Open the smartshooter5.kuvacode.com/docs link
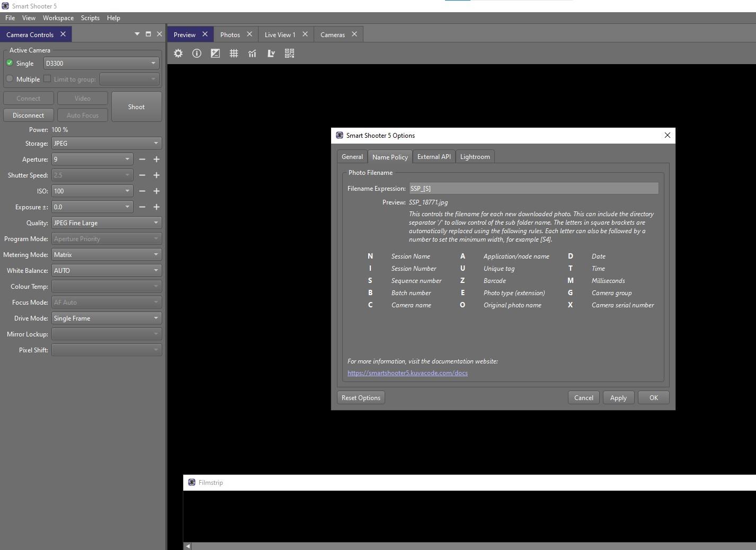The width and height of the screenshot is (756, 550). 407,373
